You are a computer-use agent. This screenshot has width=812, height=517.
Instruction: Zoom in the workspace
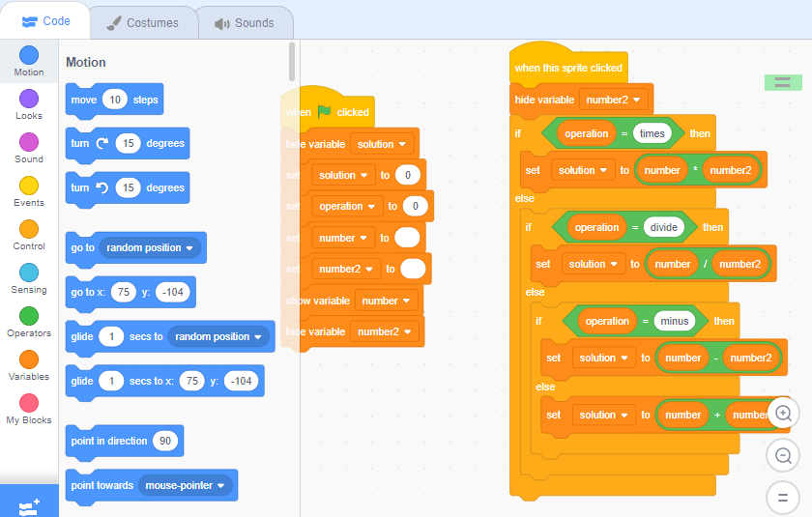(x=783, y=413)
